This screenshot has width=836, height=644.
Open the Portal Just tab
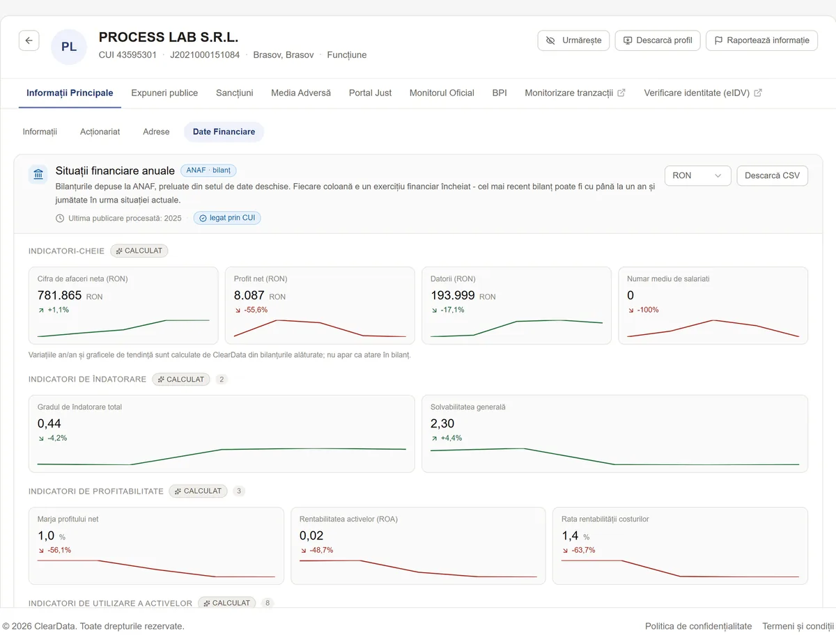[x=371, y=93]
